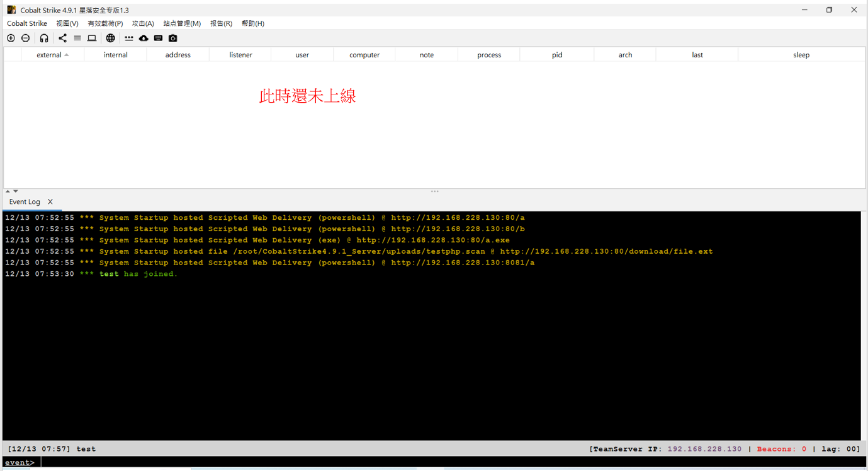Click the disconnect (minus circle) toolbar icon
The width and height of the screenshot is (868, 471).
tap(26, 38)
